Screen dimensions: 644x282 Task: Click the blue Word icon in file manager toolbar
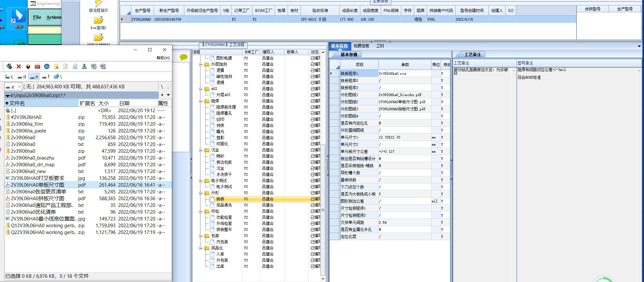(x=103, y=66)
